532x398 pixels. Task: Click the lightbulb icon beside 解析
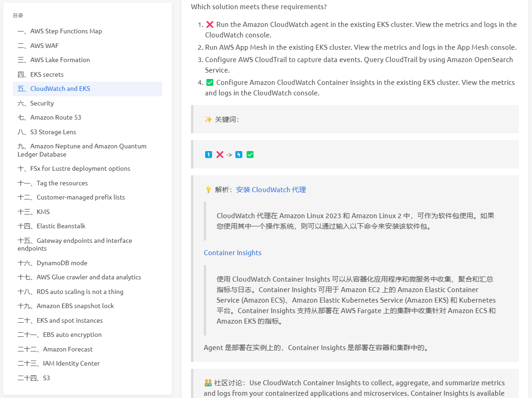click(x=208, y=190)
